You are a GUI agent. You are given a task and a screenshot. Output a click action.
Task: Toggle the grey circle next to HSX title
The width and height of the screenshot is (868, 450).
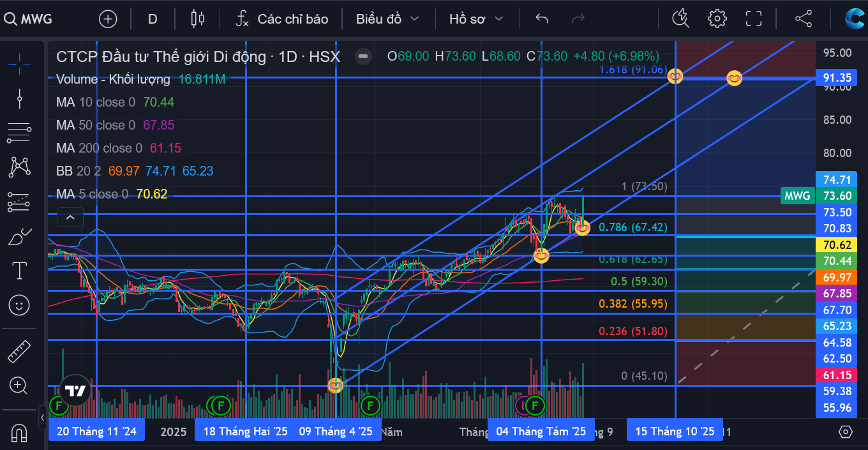click(x=363, y=56)
